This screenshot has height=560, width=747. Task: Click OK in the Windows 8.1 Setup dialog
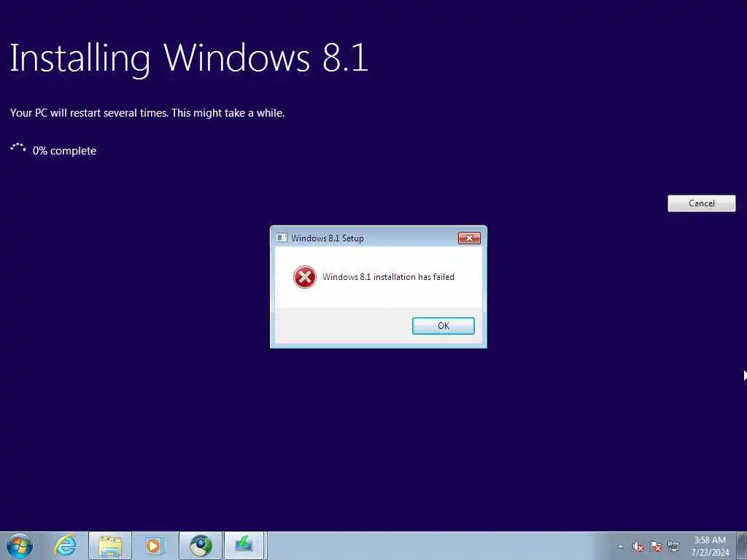click(x=443, y=326)
